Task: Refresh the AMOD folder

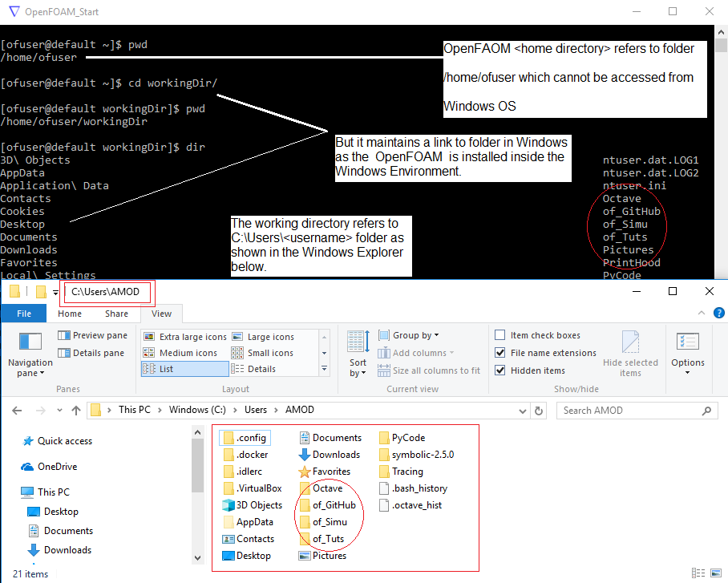Action: tap(539, 411)
